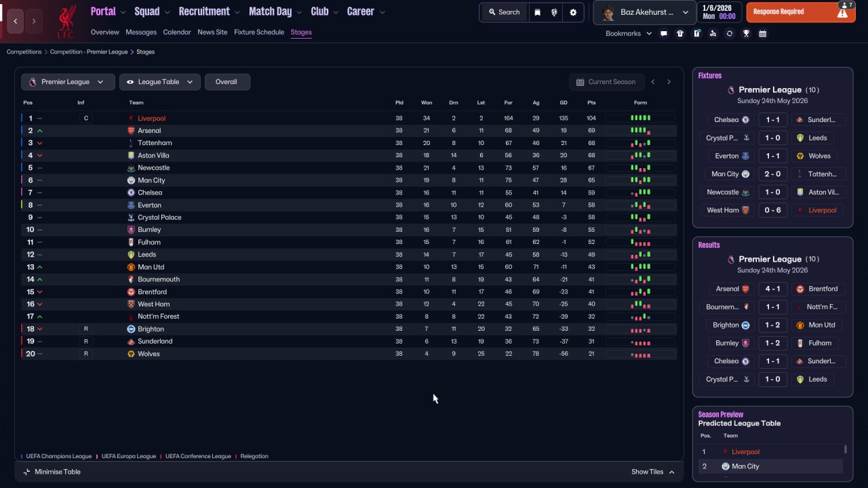The image size is (868, 488).
Task: Click the Response Required button
Action: 801,12
